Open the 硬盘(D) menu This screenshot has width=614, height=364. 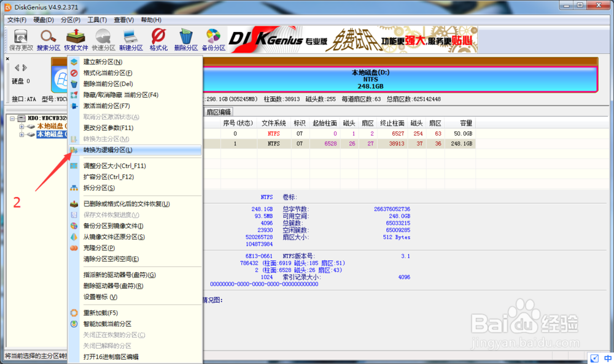click(x=44, y=19)
